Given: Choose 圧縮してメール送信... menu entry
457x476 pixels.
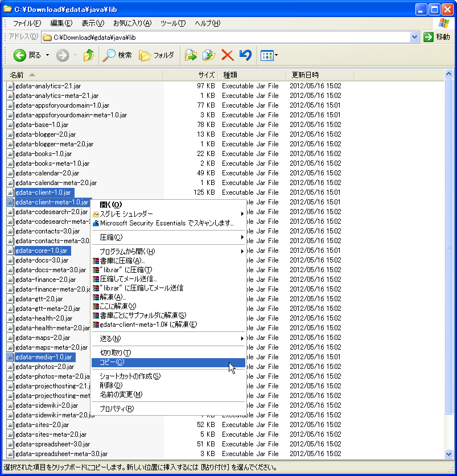Looking at the screenshot, I should [168, 279].
